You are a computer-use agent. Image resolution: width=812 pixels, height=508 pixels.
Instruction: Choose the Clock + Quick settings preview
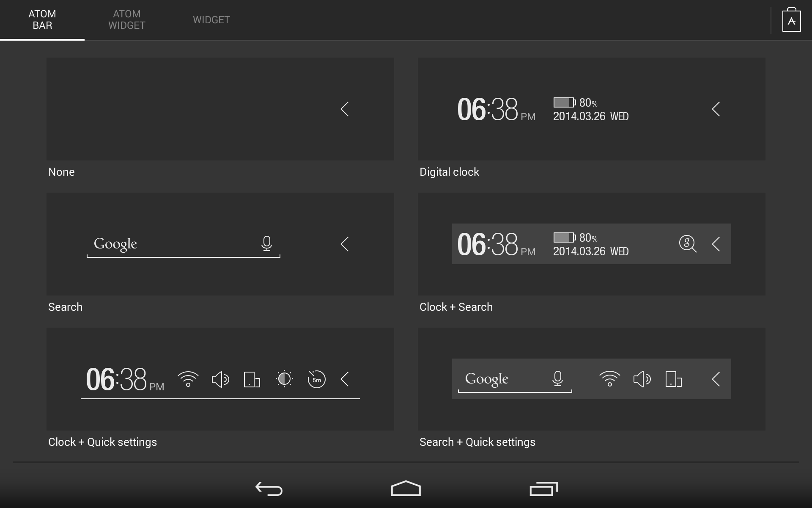tap(220, 379)
